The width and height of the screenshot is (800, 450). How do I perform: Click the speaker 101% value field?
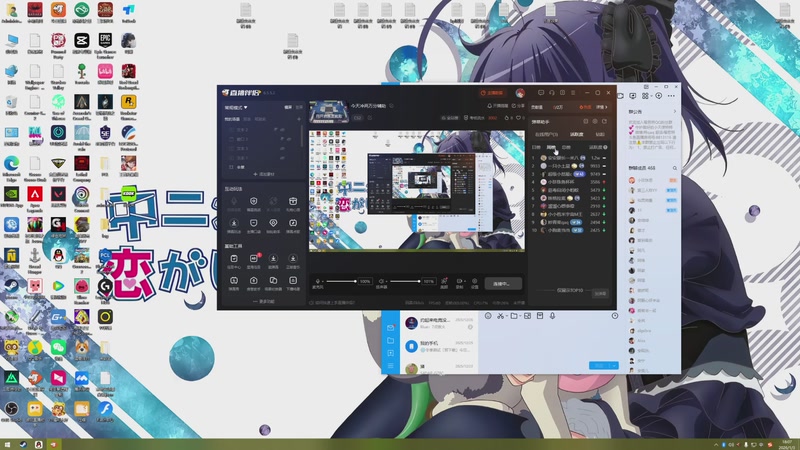(x=429, y=281)
